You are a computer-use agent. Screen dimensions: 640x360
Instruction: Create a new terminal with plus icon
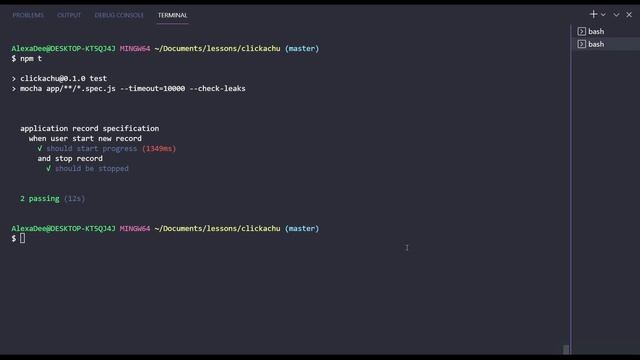click(x=593, y=14)
